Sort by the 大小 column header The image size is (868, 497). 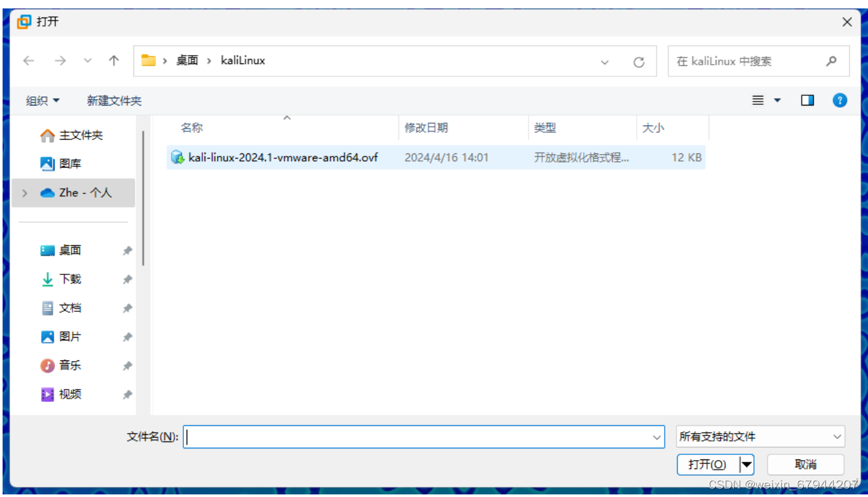[672, 127]
